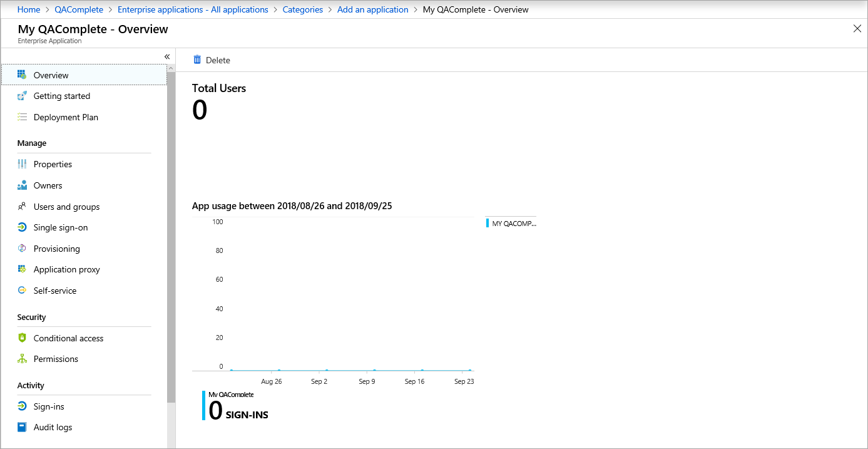The image size is (868, 449).
Task: Click the Home breadcrumb link
Action: point(29,9)
